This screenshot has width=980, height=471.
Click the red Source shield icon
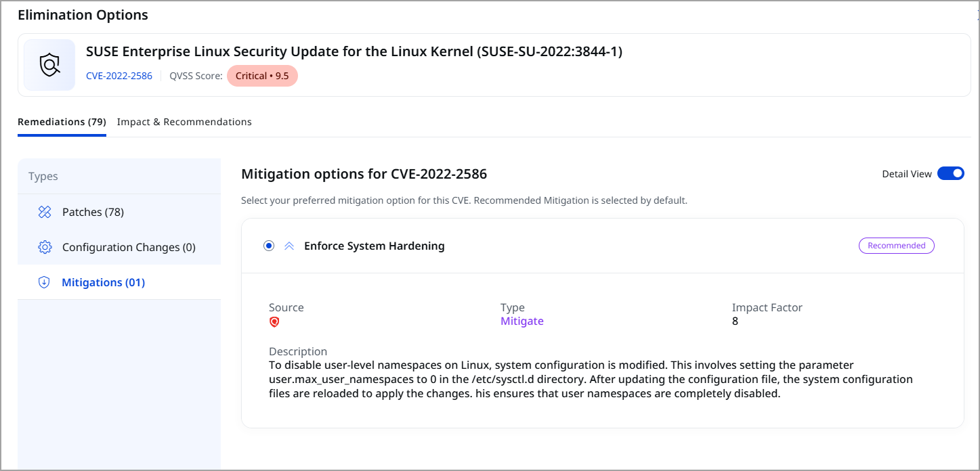[x=274, y=322]
